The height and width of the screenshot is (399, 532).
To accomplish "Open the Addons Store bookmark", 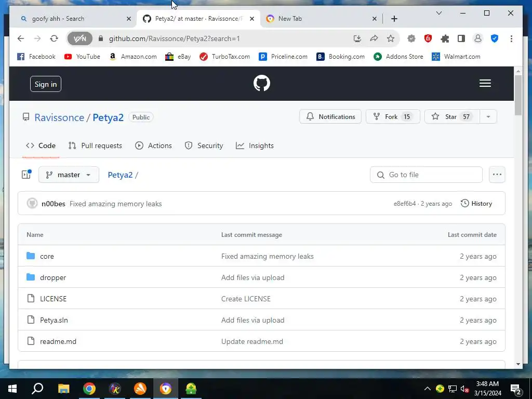I will point(398,56).
